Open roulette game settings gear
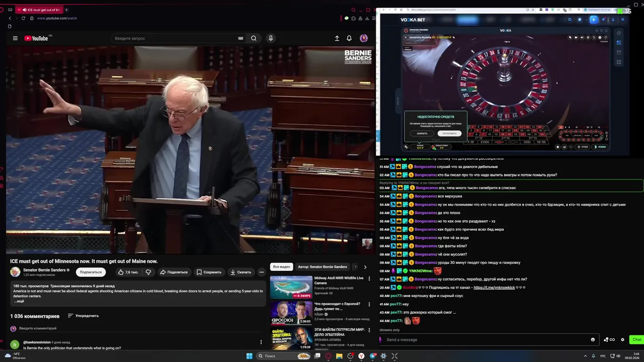The height and width of the screenshot is (362, 644). click(x=588, y=37)
